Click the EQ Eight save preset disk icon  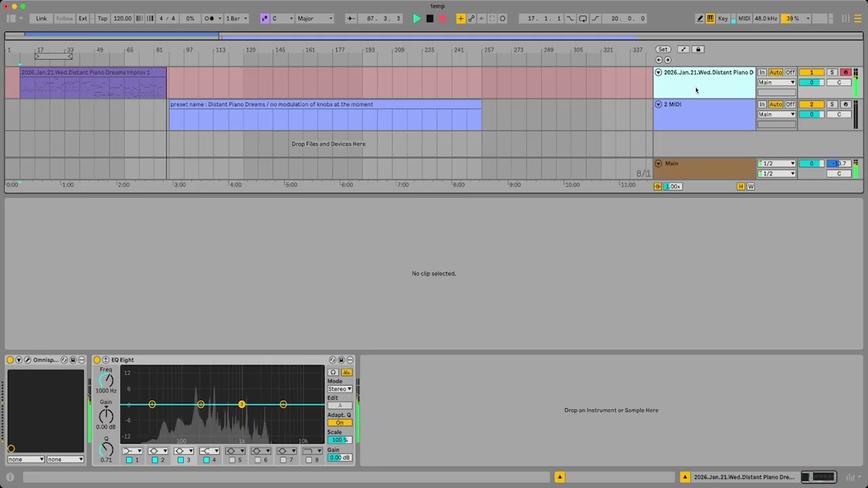tap(341, 360)
